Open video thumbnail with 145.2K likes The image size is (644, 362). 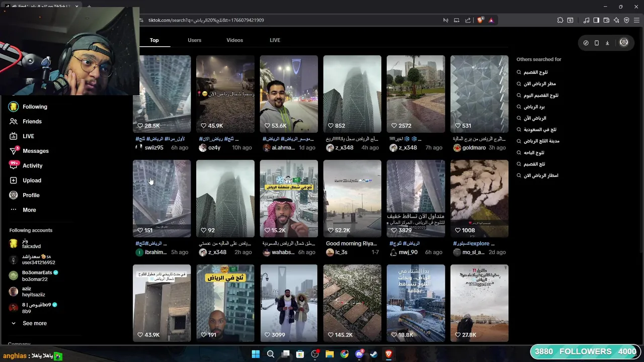[352, 303]
